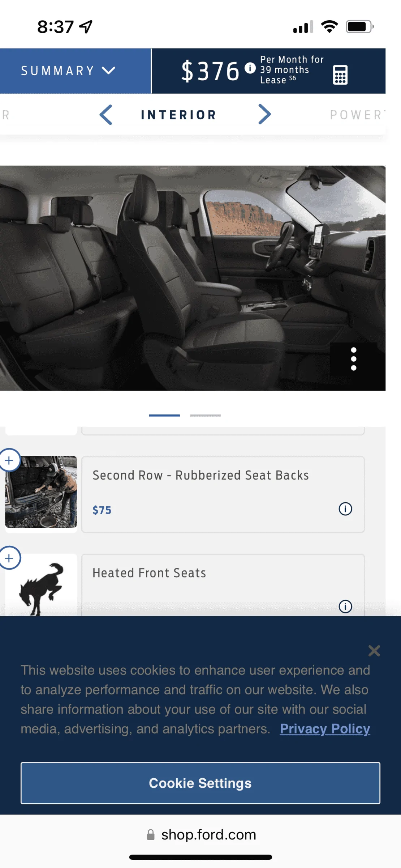Dismiss the cookie banner with the X
The height and width of the screenshot is (868, 401).
[x=374, y=651]
